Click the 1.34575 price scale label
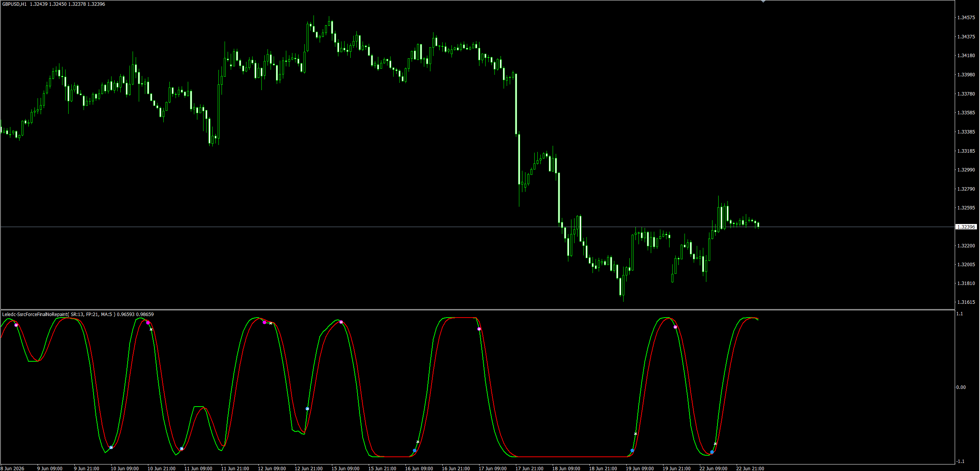This screenshot has width=980, height=471. (966, 18)
